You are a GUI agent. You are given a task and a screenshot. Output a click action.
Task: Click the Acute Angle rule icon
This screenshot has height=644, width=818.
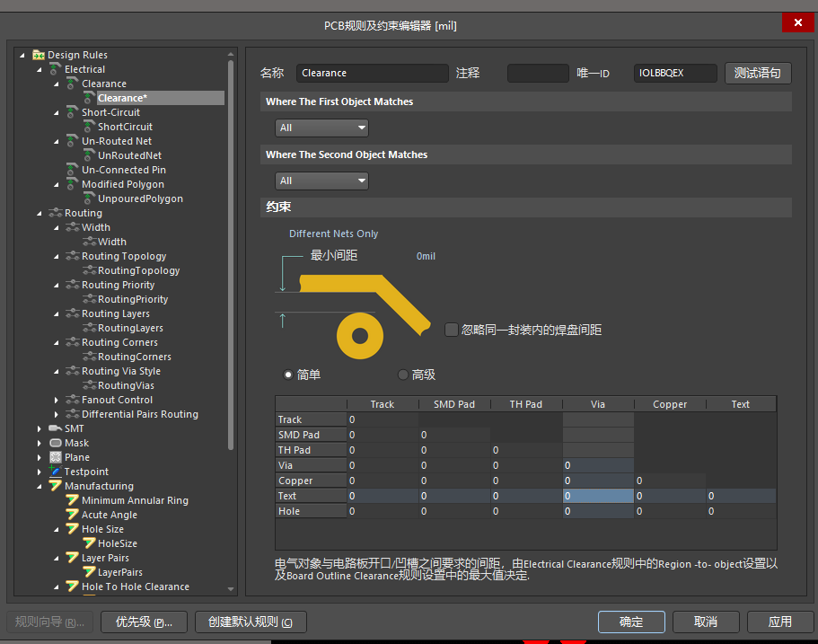point(72,514)
